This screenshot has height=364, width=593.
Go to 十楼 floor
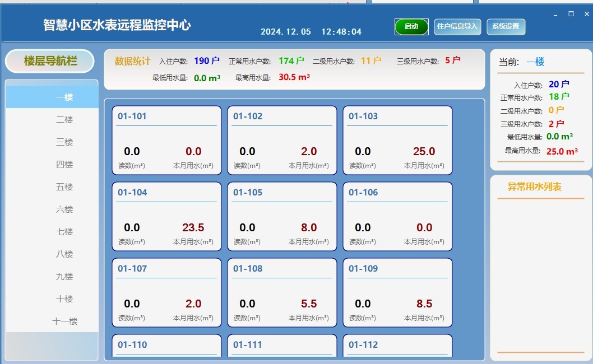(x=52, y=299)
